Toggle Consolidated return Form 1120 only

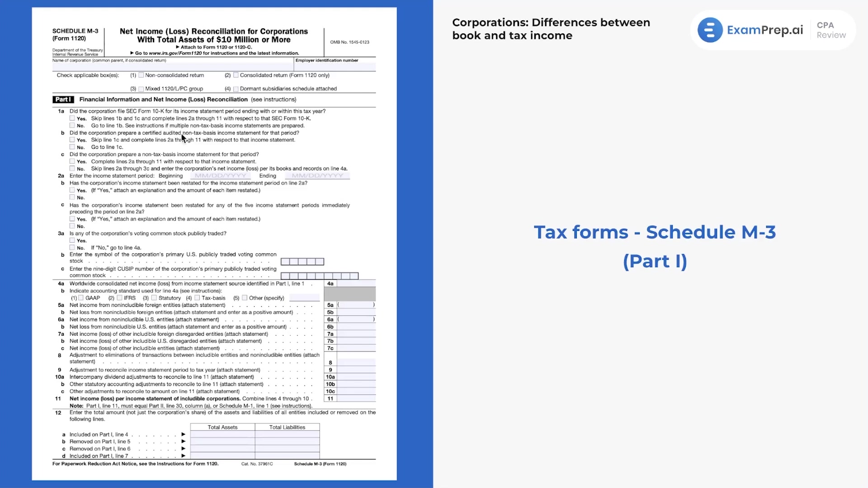tap(236, 75)
